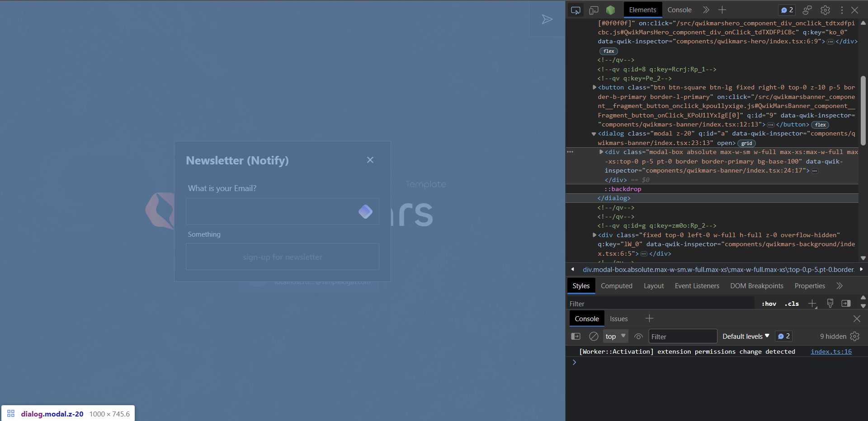
Task: Add a new style rule in Styles pane
Action: click(812, 303)
